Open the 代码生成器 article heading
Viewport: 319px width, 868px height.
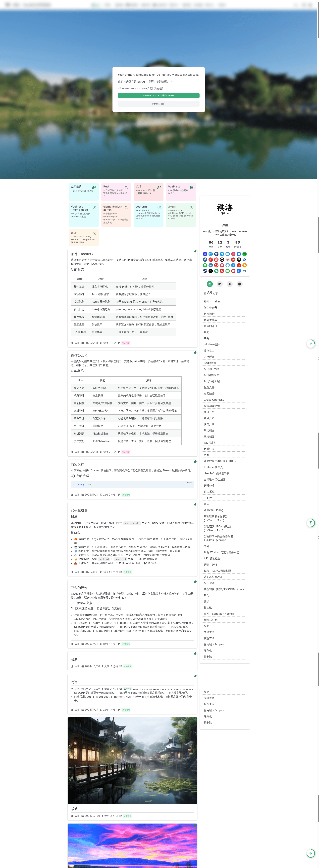pos(79,510)
